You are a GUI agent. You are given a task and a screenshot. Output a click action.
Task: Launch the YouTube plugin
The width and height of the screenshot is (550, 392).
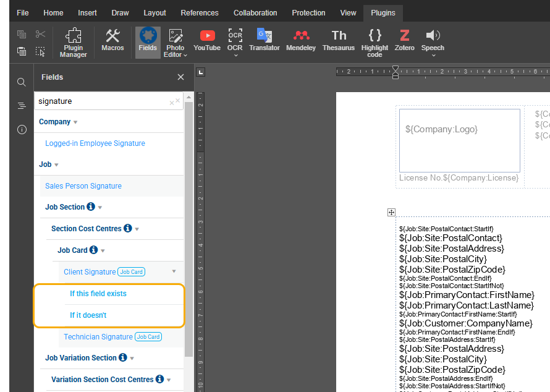[207, 40]
